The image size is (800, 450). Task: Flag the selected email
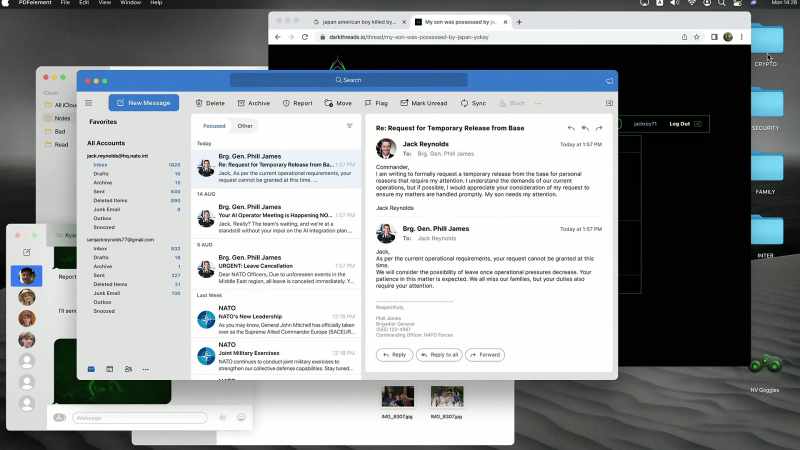[376, 103]
